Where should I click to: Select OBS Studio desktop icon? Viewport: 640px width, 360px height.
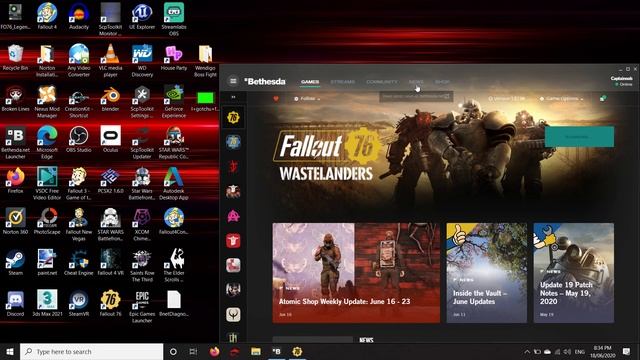(79, 139)
